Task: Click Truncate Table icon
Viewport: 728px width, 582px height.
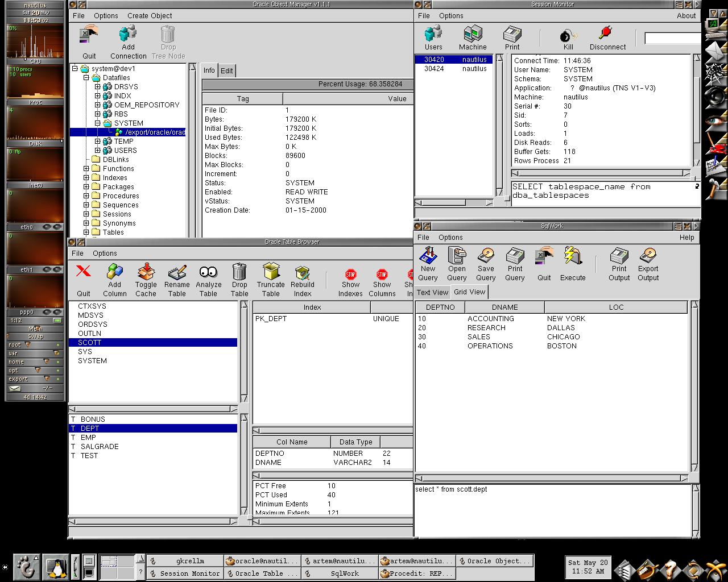Action: click(271, 272)
